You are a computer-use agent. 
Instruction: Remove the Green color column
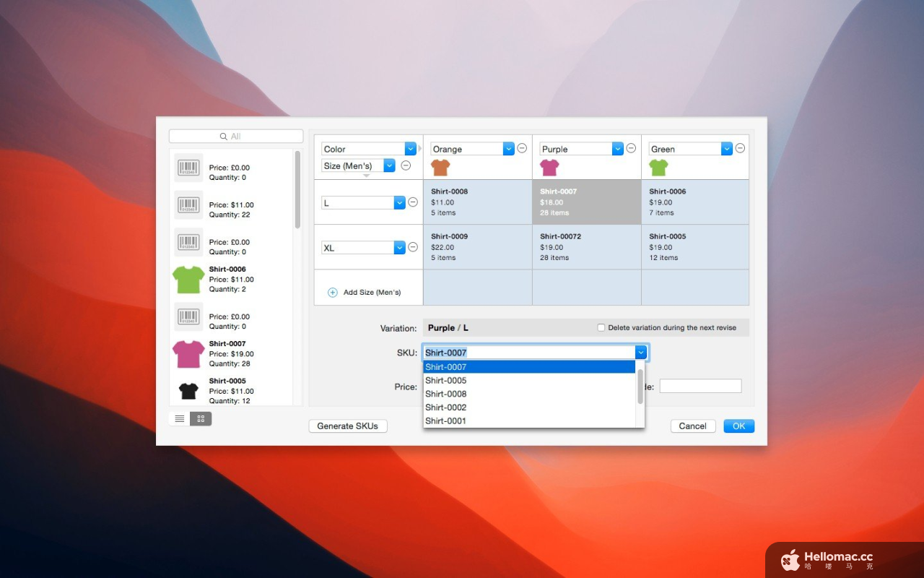click(740, 148)
